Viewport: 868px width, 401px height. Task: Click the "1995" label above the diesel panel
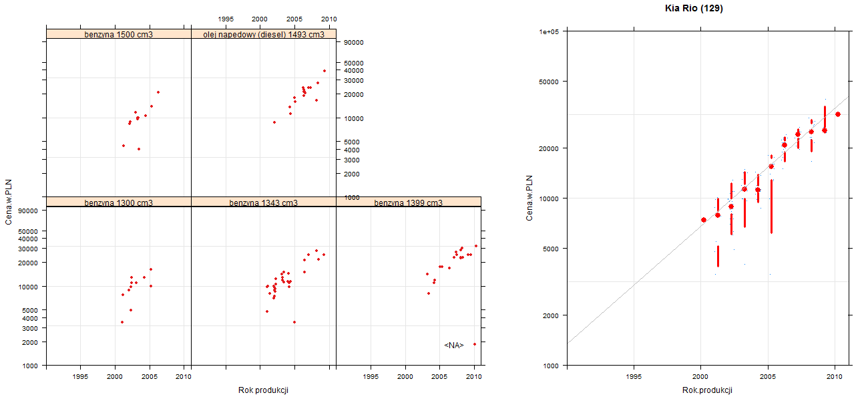(226, 19)
